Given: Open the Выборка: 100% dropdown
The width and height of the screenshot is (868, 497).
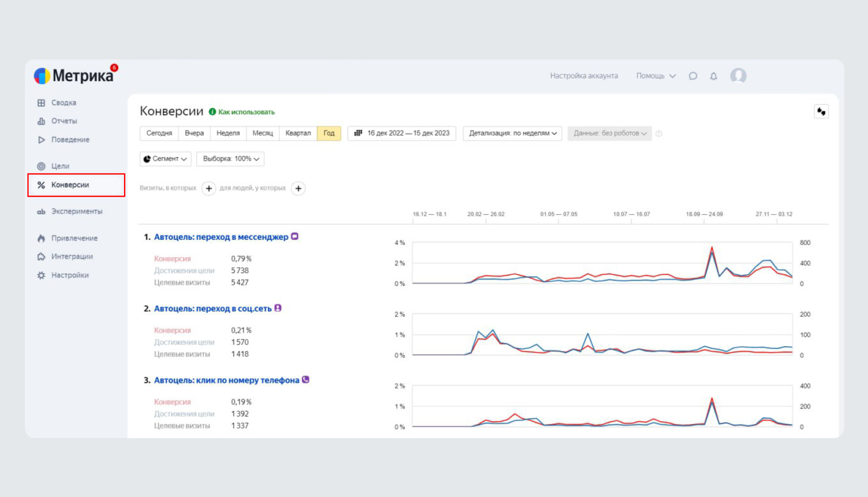Looking at the screenshot, I should point(230,159).
